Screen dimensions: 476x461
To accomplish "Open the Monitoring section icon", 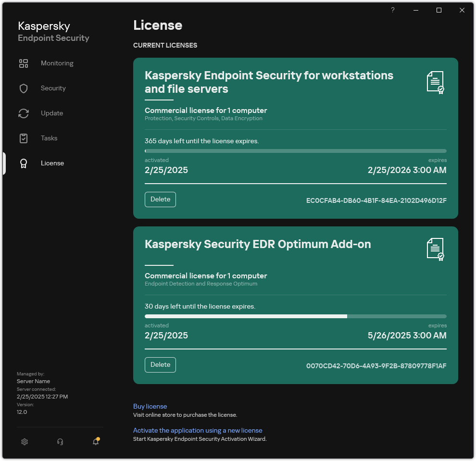I will pos(24,63).
